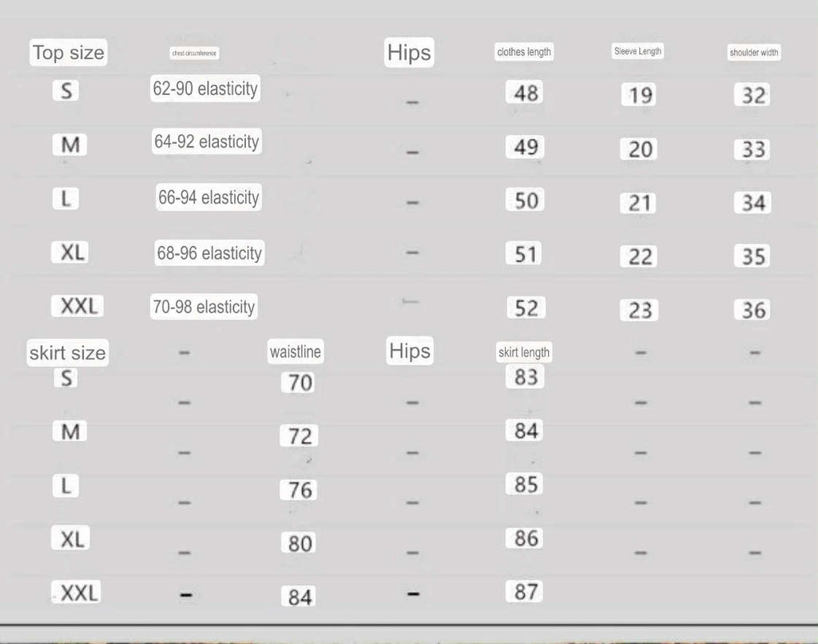
Task: Click the Top size header label
Action: pyautogui.click(x=69, y=52)
